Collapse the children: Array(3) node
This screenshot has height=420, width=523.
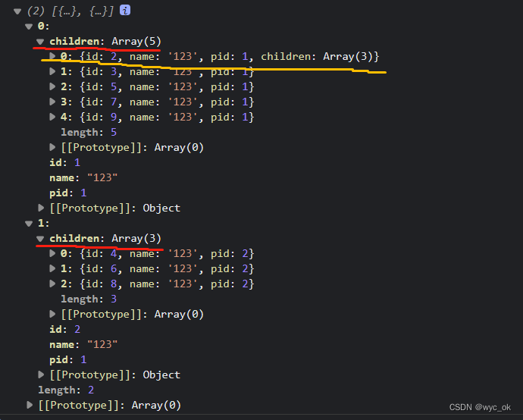(40, 239)
